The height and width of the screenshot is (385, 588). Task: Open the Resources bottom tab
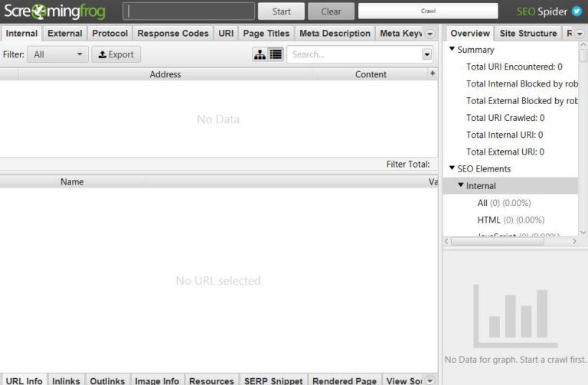[x=211, y=380]
